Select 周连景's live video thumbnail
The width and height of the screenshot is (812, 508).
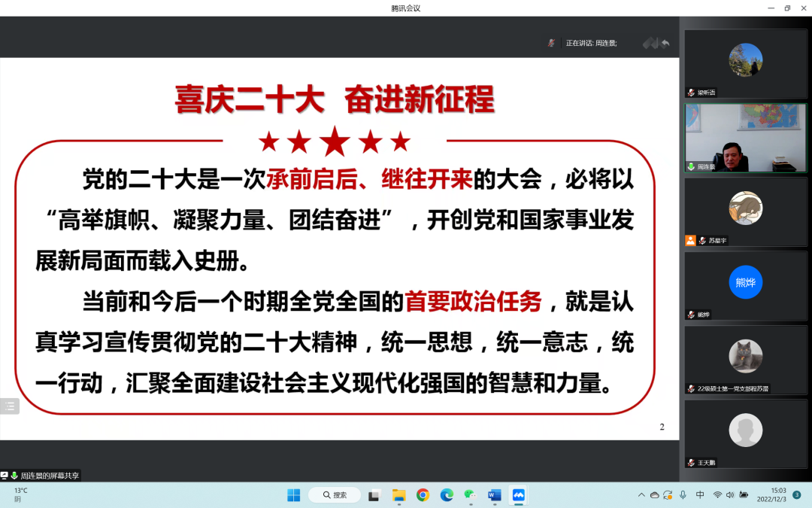[745, 138]
